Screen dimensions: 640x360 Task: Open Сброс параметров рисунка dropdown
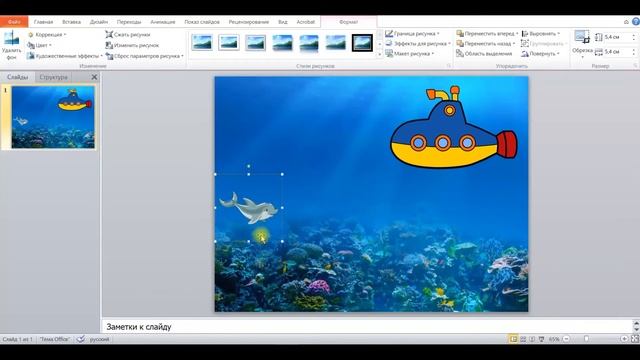pos(144,56)
